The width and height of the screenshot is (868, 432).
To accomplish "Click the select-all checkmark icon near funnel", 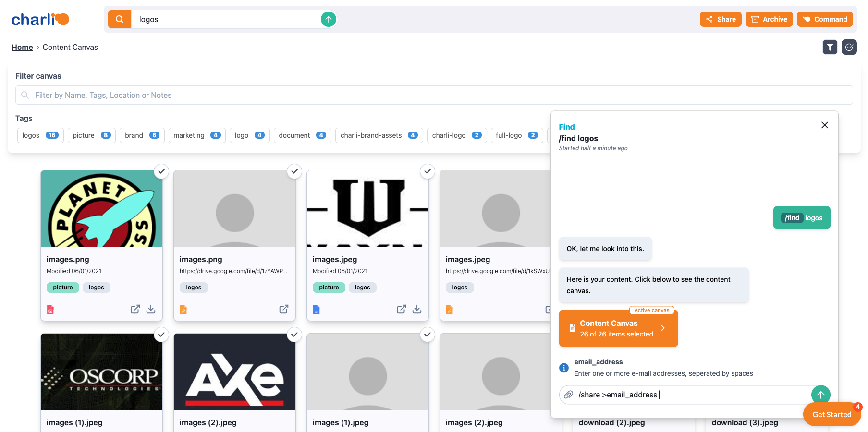I will pyautogui.click(x=849, y=47).
